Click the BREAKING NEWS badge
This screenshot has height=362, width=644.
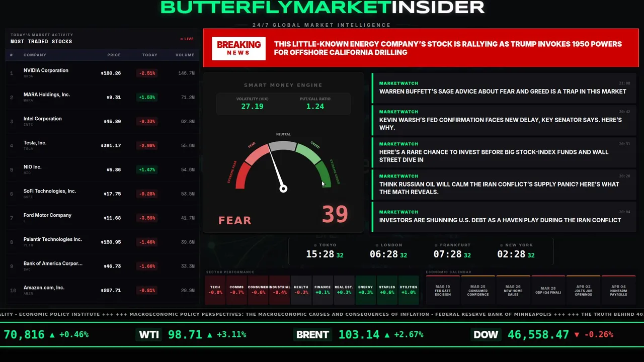[238, 48]
